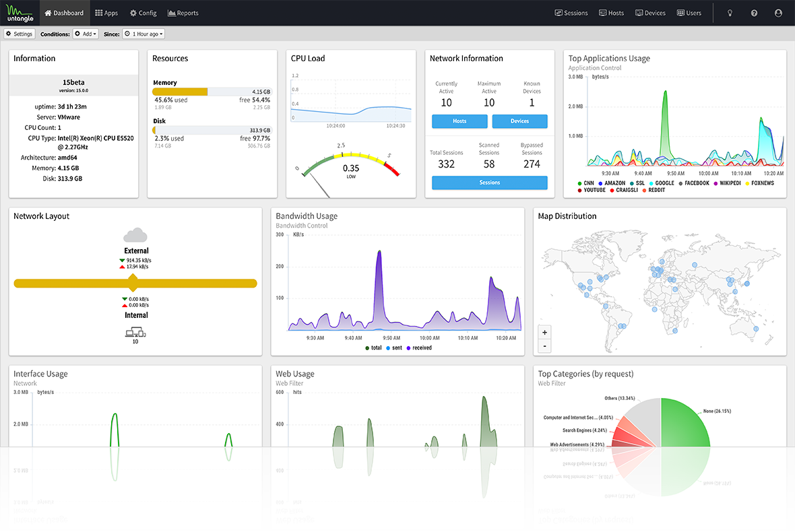Open the user account icon
The height and width of the screenshot is (532, 795).
click(x=779, y=13)
